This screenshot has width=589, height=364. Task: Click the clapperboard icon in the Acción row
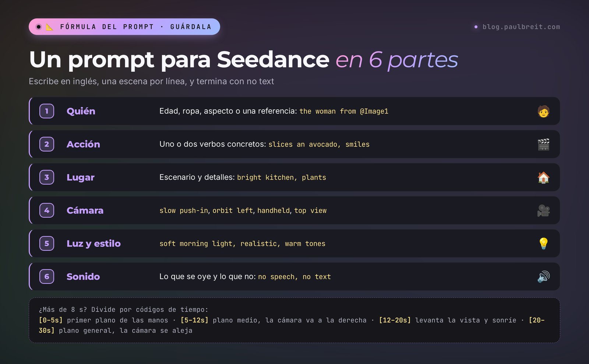tap(543, 144)
